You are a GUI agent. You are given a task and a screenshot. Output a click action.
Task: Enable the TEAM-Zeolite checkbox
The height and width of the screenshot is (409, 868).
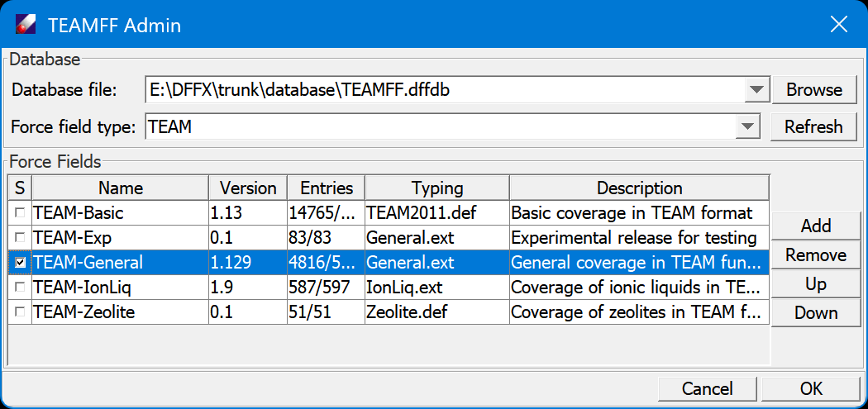[x=20, y=312]
